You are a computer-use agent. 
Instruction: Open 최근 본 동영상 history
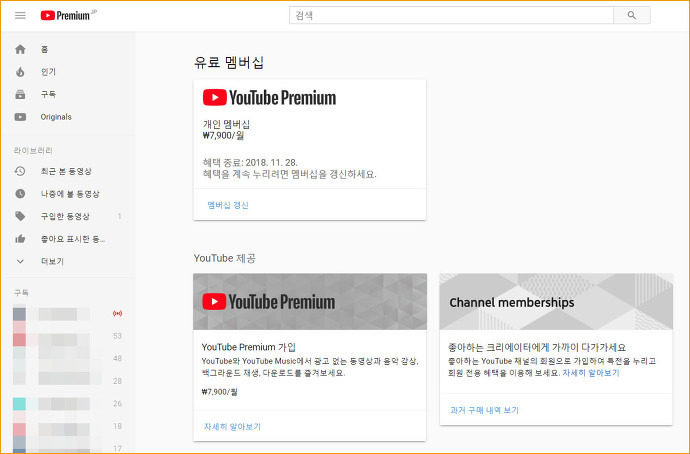click(68, 171)
